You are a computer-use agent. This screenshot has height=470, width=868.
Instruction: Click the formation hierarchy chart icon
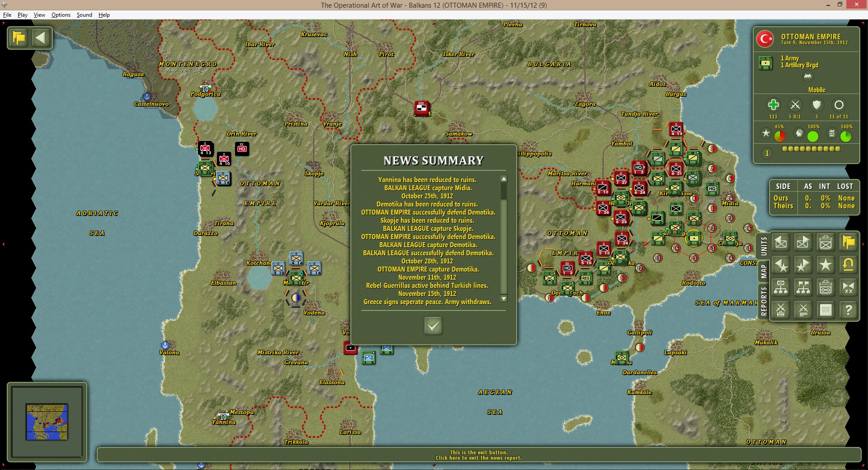pos(781,287)
